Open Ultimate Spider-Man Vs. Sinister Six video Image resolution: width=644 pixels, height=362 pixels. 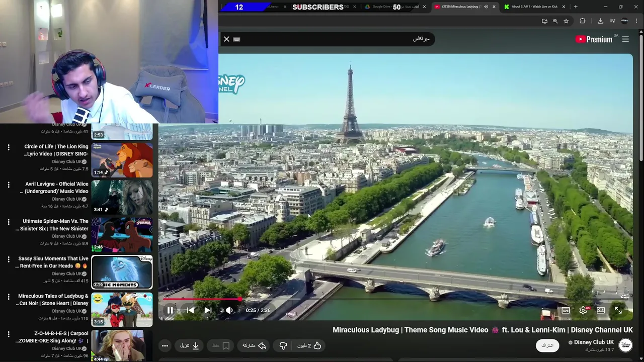[52, 225]
